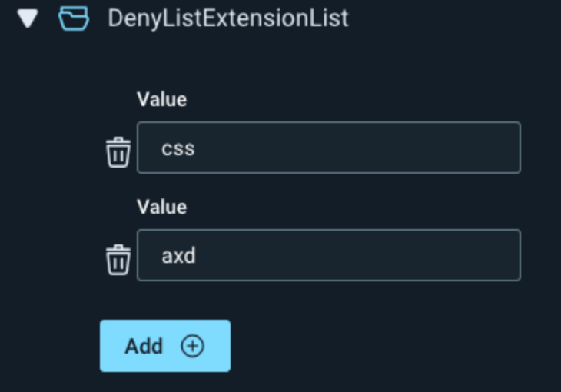
Task: Click the Value label above axd
Action: pos(161,207)
